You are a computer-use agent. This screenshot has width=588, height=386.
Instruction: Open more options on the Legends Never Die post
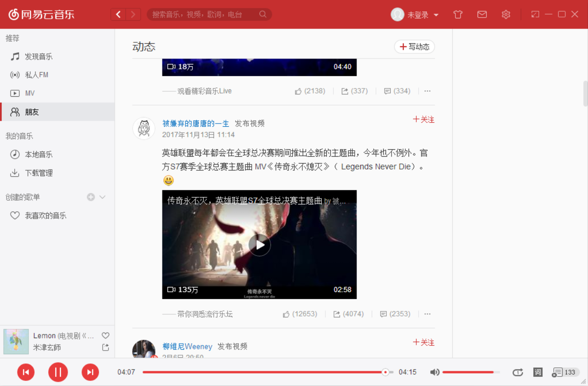(x=427, y=314)
